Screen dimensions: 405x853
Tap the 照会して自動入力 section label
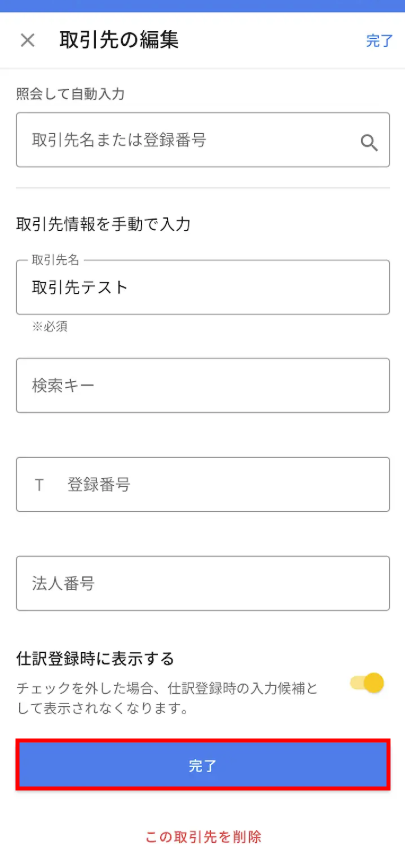(x=71, y=94)
